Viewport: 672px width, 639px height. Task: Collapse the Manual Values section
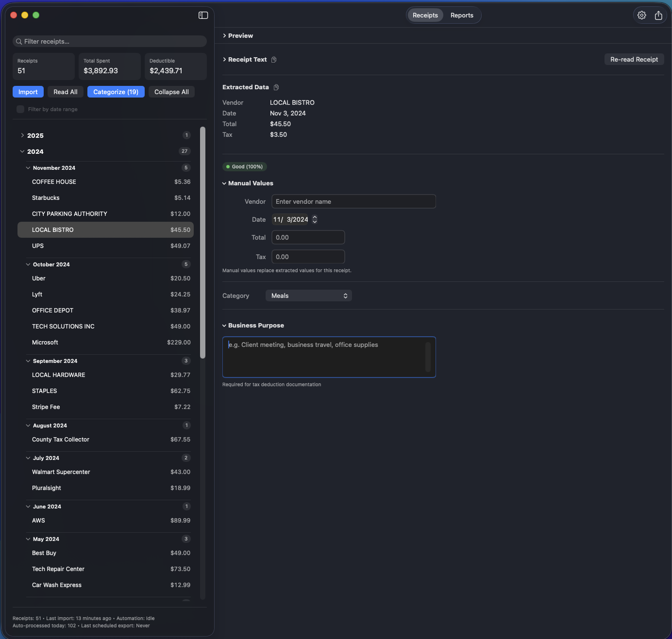click(x=224, y=183)
